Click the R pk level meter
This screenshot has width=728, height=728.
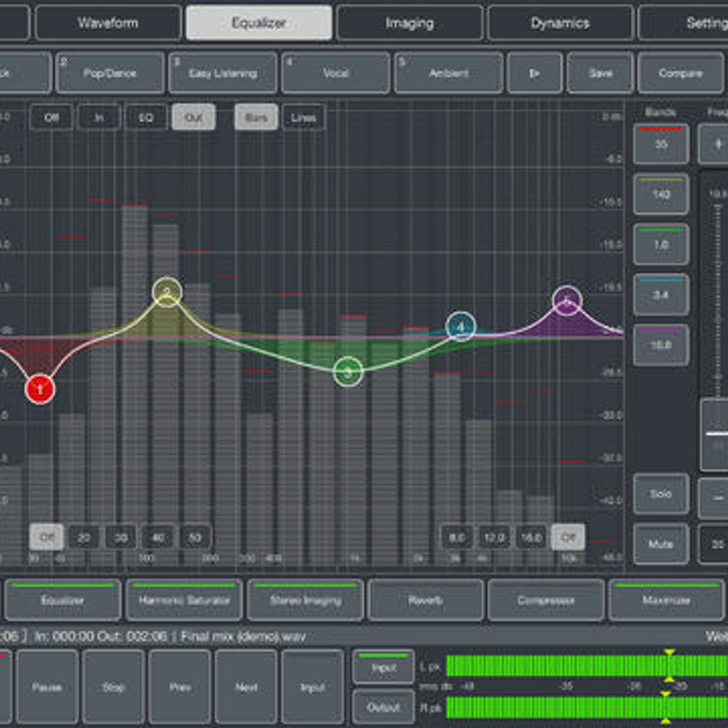pos(587,707)
